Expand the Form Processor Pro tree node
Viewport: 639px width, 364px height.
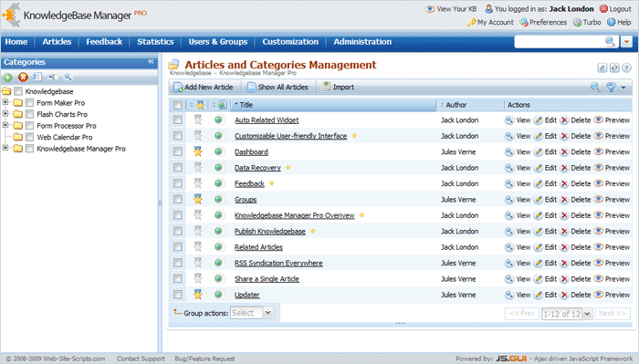[5, 125]
